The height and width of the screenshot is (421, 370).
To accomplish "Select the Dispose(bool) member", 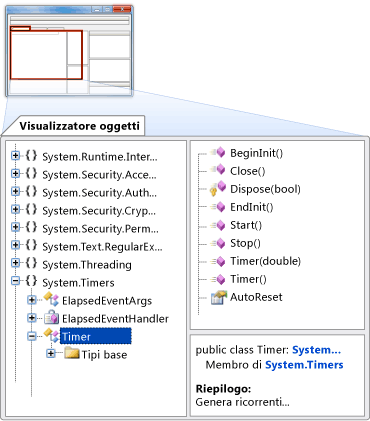I will pyautogui.click(x=265, y=189).
